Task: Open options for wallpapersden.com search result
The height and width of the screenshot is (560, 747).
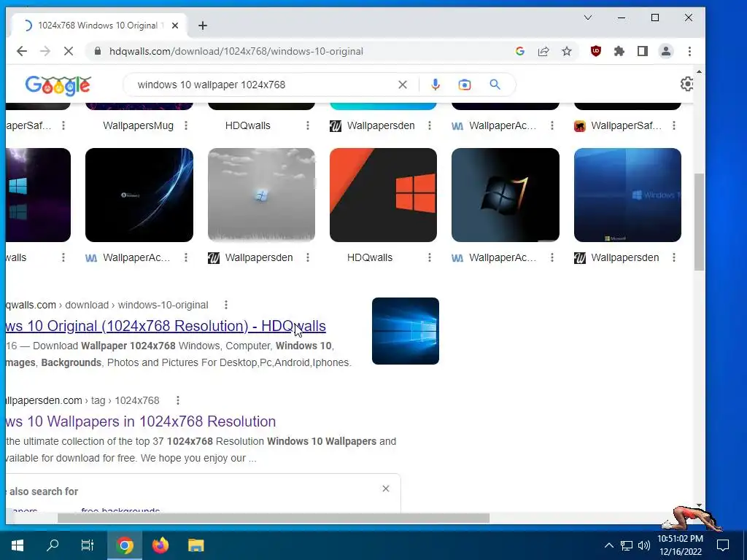Action: pos(178,400)
